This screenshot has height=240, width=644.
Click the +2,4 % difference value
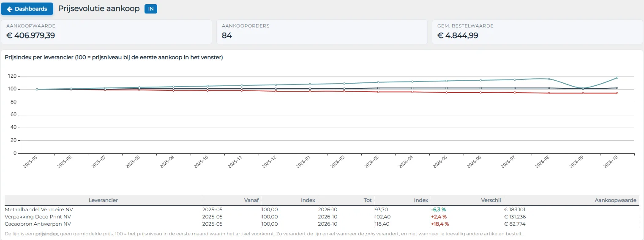[439, 217]
